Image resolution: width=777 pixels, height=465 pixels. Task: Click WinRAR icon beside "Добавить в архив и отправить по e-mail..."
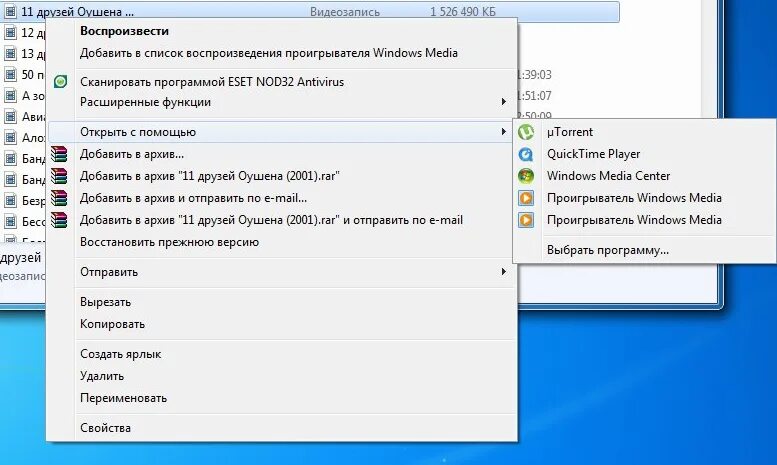(x=59, y=198)
